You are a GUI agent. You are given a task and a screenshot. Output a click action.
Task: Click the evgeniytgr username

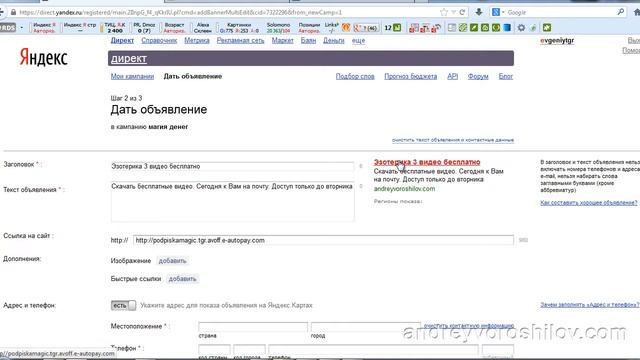557,40
